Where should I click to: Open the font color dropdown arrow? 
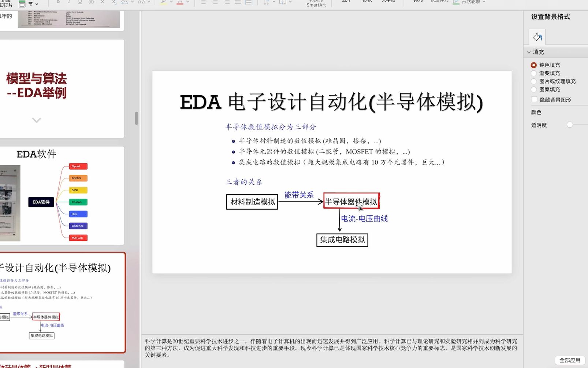[x=188, y=2]
